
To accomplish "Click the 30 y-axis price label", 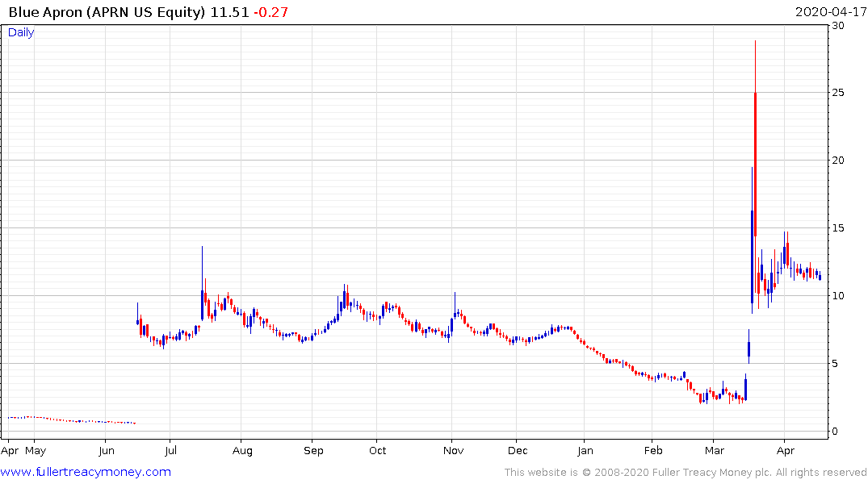I will click(838, 26).
